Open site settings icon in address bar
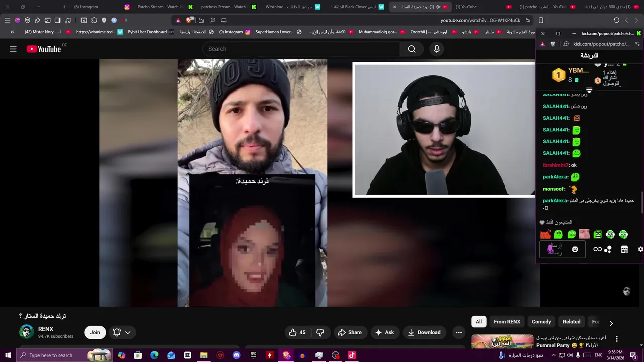This screenshot has height=362, width=644. [528, 20]
